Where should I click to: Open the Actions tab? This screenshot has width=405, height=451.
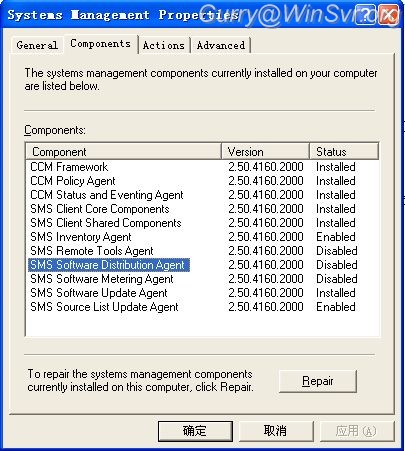164,45
